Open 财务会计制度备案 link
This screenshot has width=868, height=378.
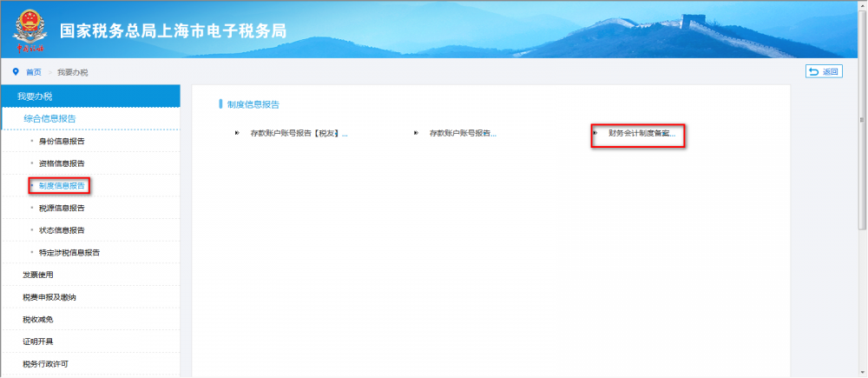coord(642,134)
